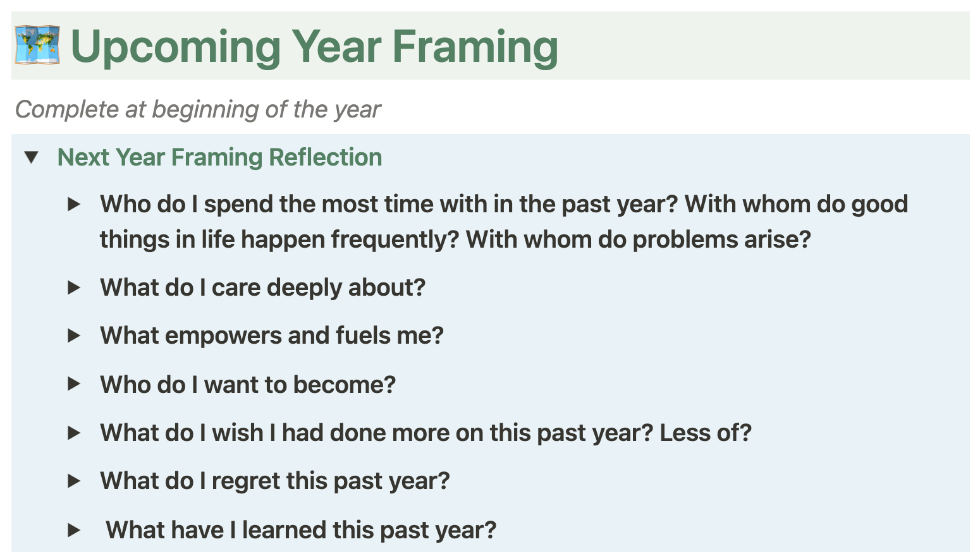Collapse the Next Year Framing Reflection toggle
This screenshot has height=556, width=980.
point(32,157)
